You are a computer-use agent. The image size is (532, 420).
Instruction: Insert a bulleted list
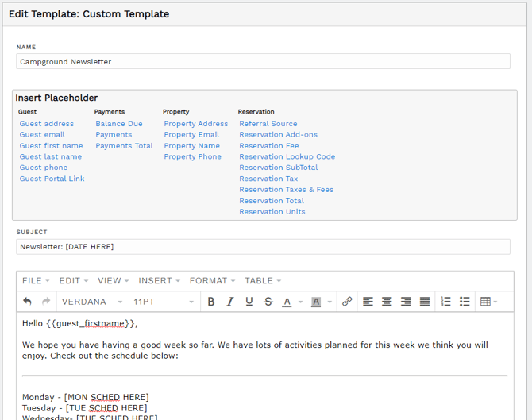465,301
